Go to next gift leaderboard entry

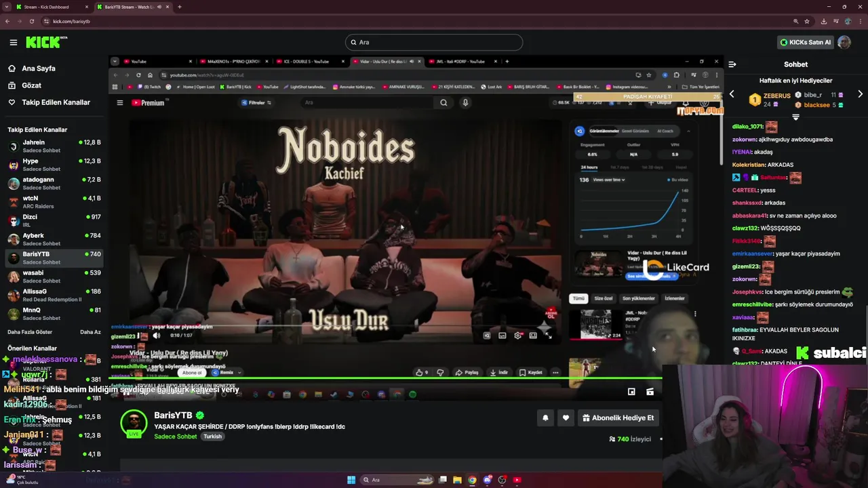860,94
